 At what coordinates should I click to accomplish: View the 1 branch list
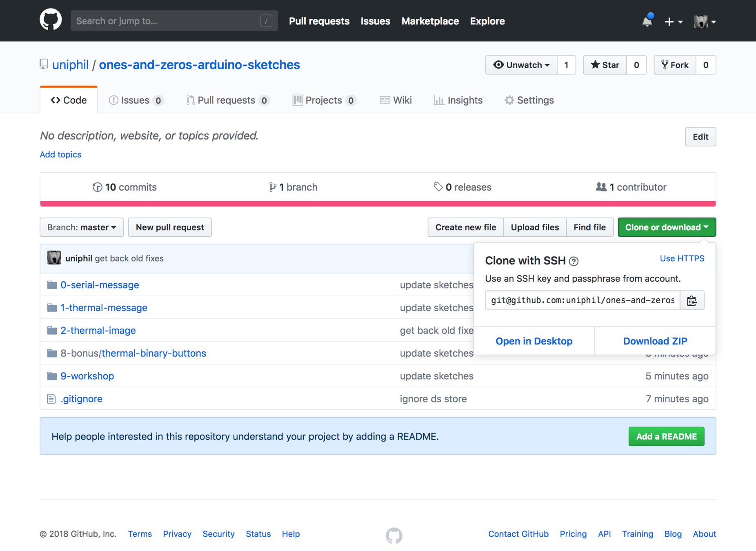(x=293, y=187)
